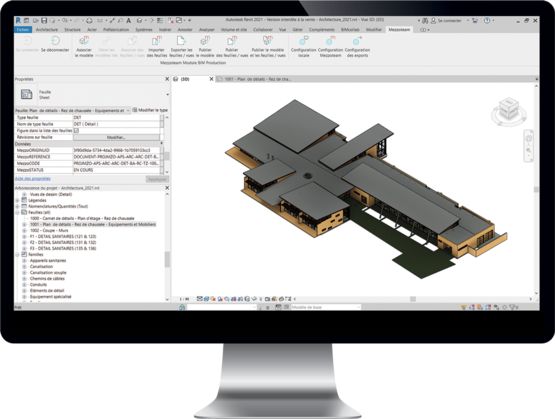Click the MezzoCODE value field
555x419 pixels.
tap(116, 163)
